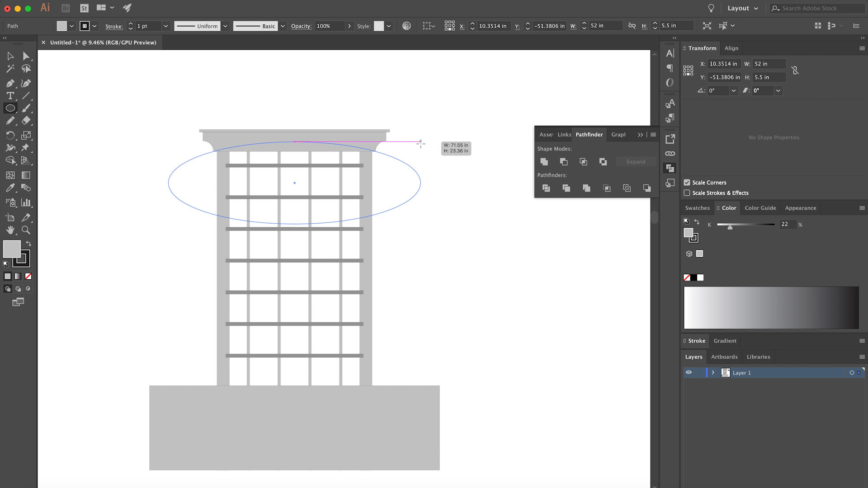Hide Layer 1 with its visibility eye

pos(688,372)
